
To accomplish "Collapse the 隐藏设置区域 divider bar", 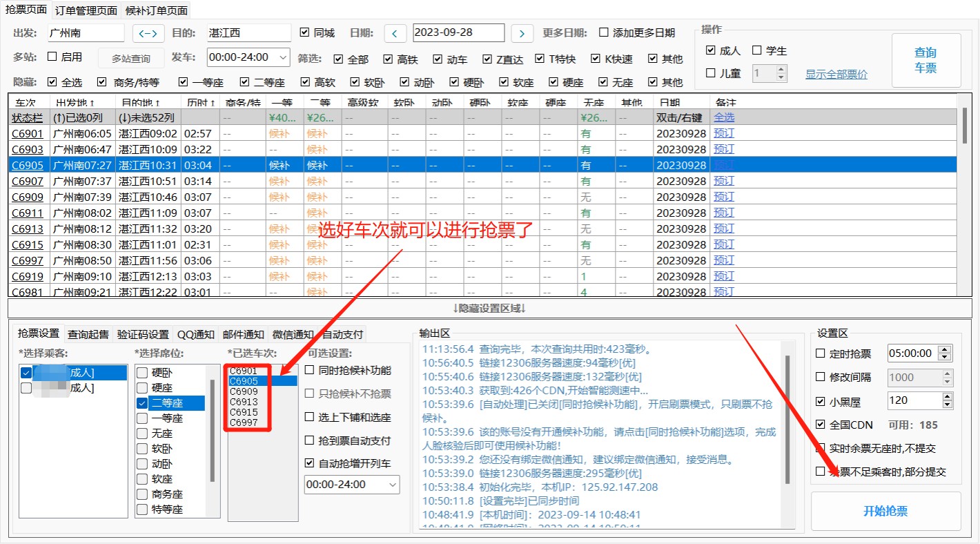I will click(x=489, y=308).
